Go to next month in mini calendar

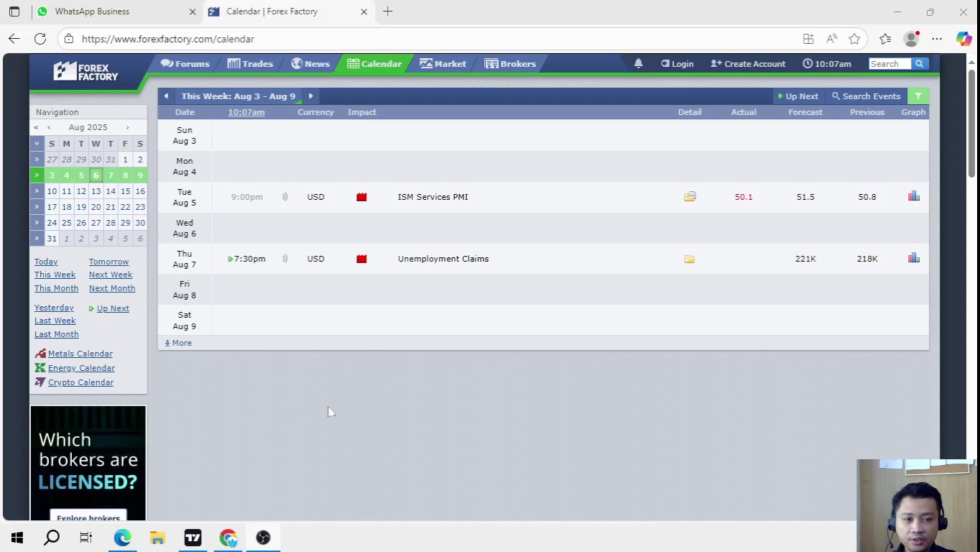pyautogui.click(x=128, y=127)
